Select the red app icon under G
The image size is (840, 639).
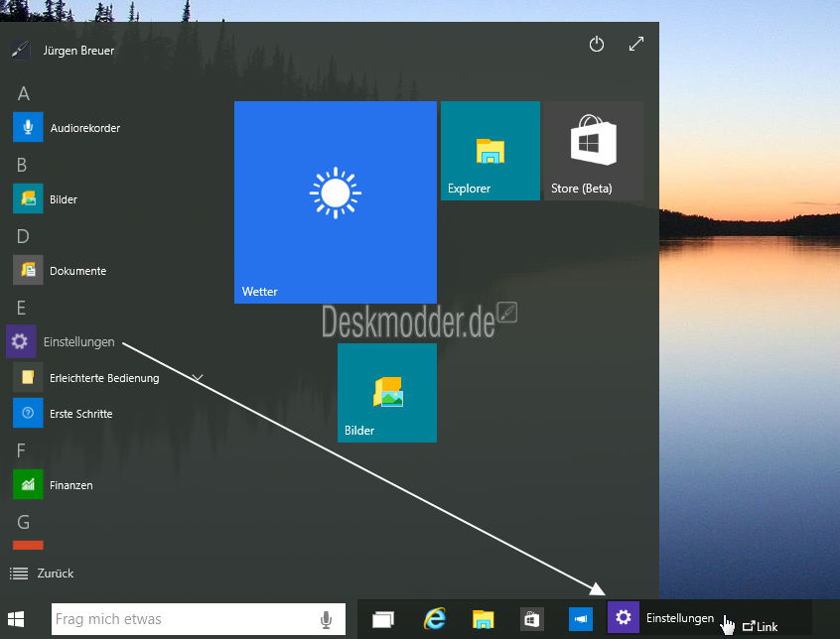pyautogui.click(x=28, y=546)
